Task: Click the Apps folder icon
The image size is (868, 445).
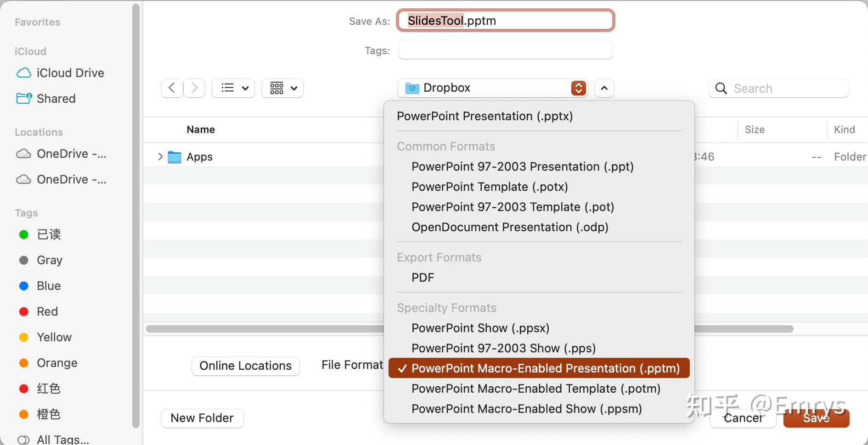Action: pos(175,157)
